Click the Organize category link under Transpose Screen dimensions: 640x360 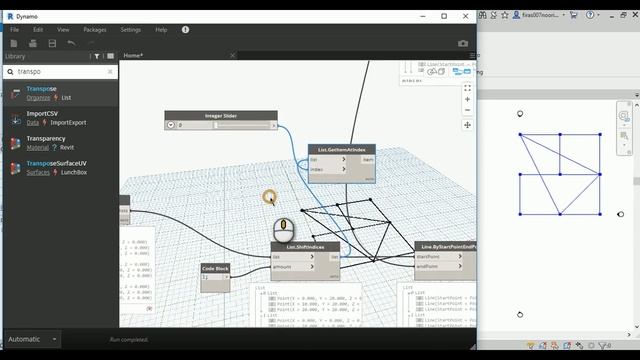point(38,98)
